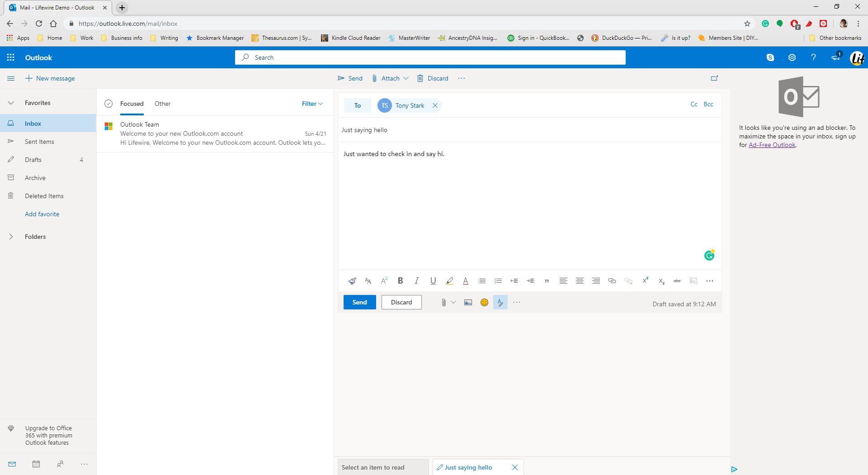Image resolution: width=868 pixels, height=475 pixels.
Task: Open Skype from the Outlook header
Action: [770, 57]
